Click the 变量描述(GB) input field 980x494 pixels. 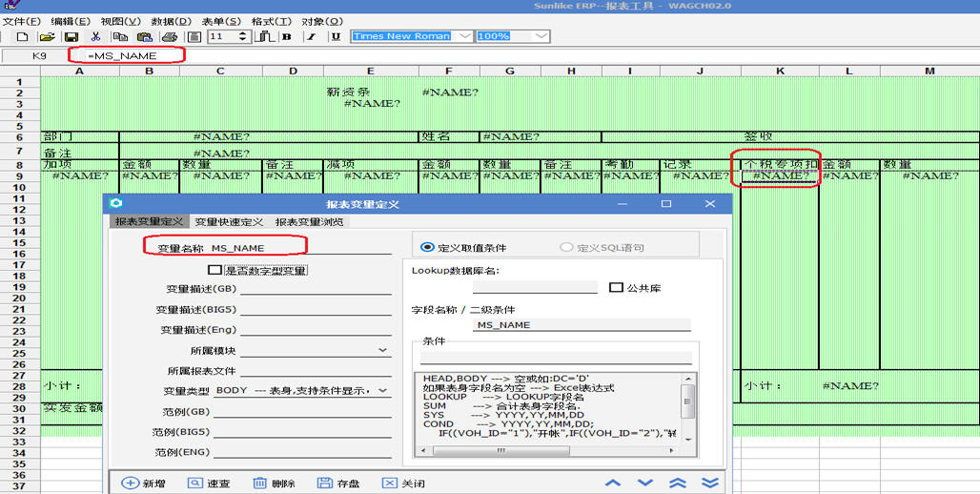[x=315, y=288]
